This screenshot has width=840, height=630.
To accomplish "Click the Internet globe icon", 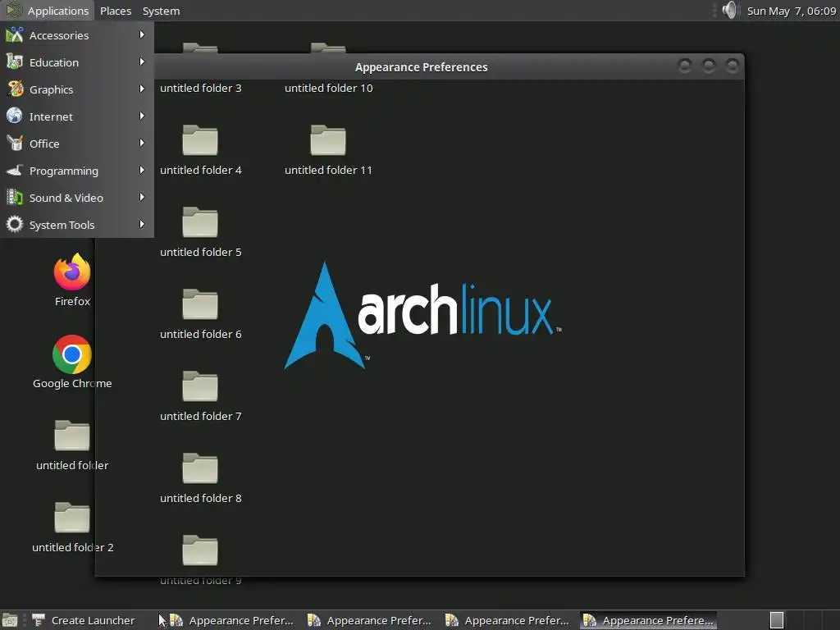I will [x=15, y=116].
